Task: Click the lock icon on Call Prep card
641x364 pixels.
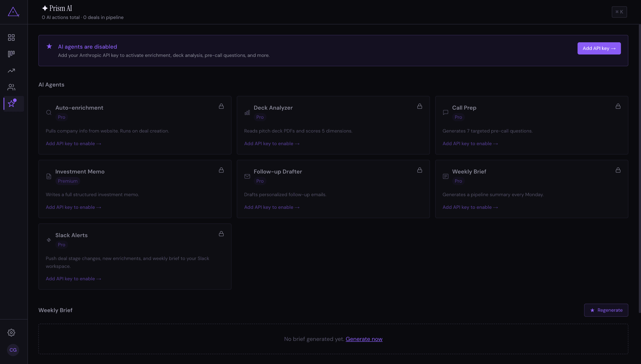Action: (618, 106)
